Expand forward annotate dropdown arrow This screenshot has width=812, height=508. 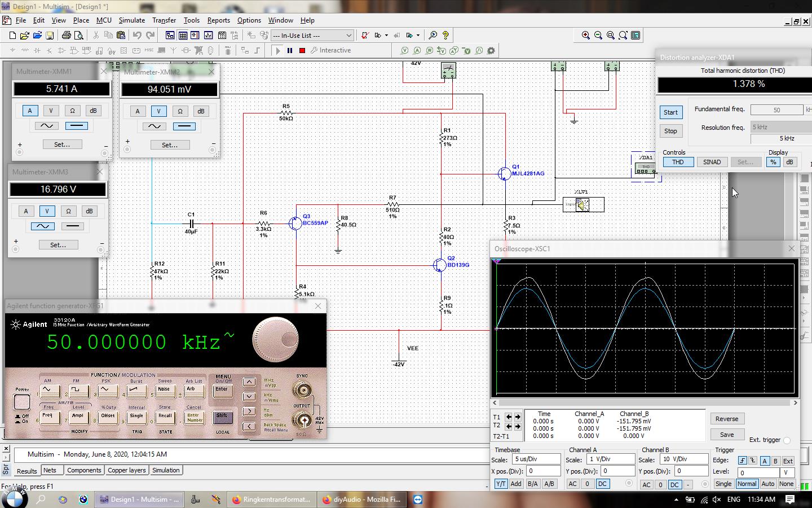[418, 35]
